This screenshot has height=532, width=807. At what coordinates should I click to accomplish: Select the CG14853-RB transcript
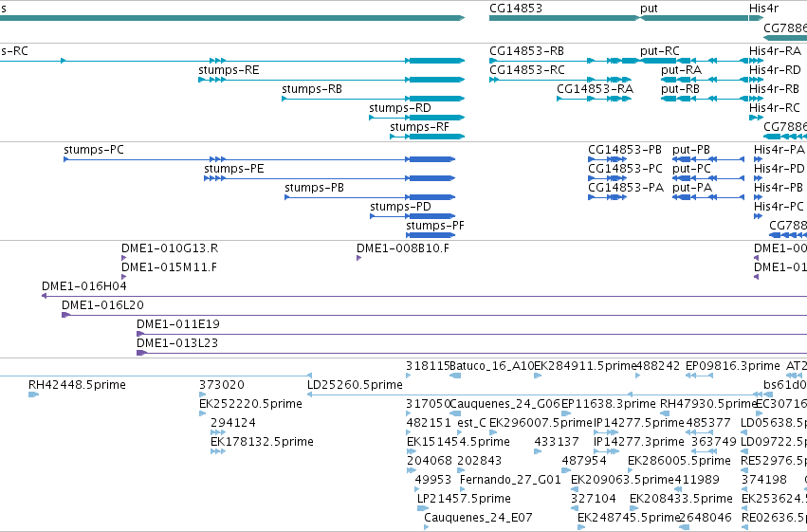coord(564,61)
